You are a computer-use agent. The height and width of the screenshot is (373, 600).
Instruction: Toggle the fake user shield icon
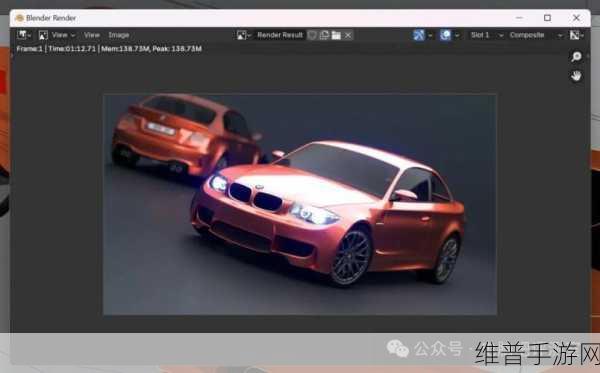click(x=312, y=35)
